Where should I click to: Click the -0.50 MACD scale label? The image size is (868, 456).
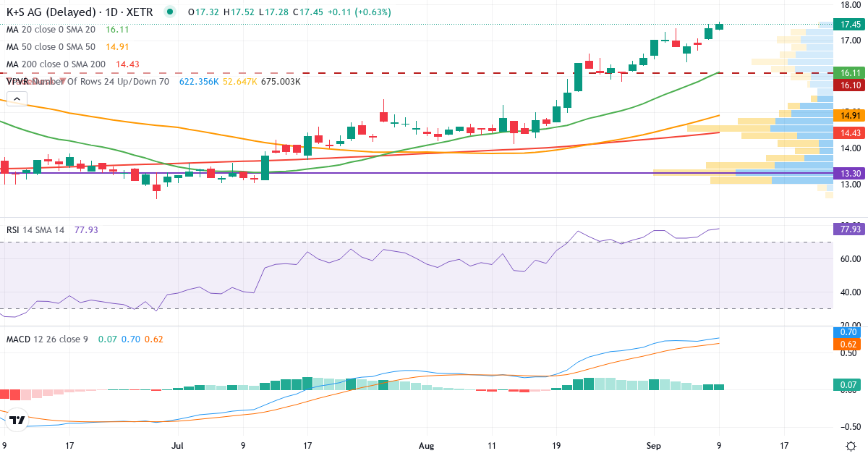tap(849, 427)
